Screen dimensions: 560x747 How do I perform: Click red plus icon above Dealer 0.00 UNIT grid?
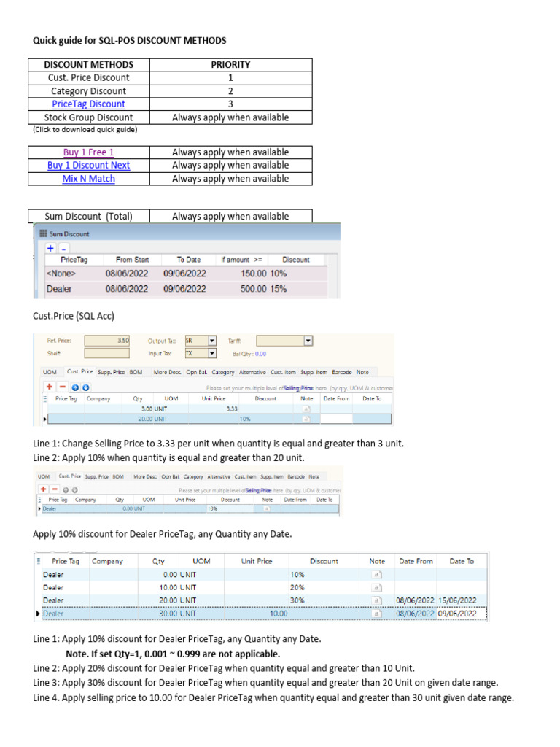pos(43,489)
